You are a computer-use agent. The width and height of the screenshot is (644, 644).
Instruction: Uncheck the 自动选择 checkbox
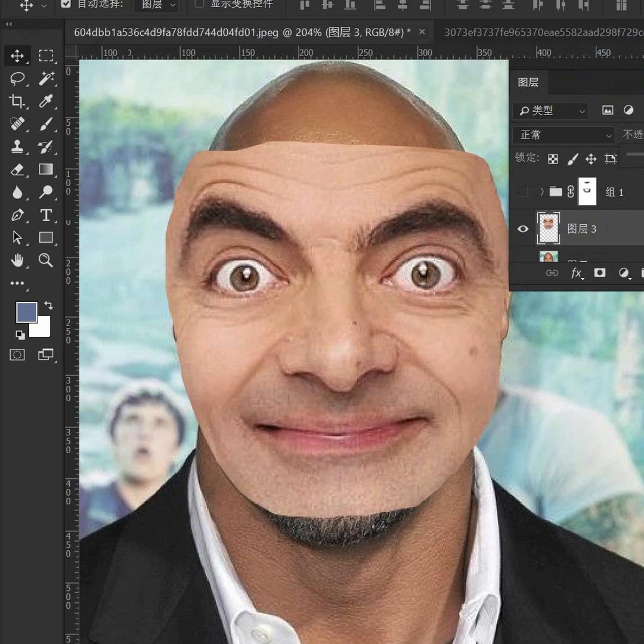click(66, 5)
